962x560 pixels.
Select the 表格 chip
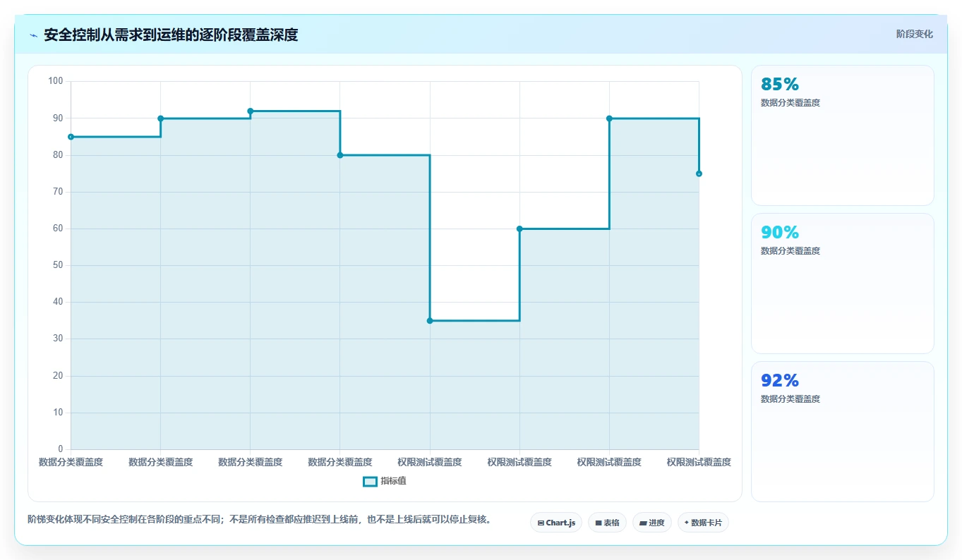click(607, 523)
